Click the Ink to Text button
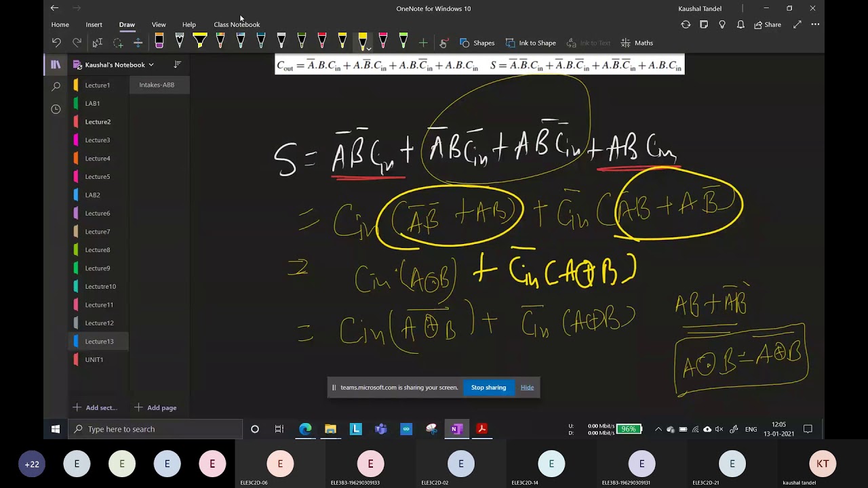868x488 pixels. click(x=588, y=43)
